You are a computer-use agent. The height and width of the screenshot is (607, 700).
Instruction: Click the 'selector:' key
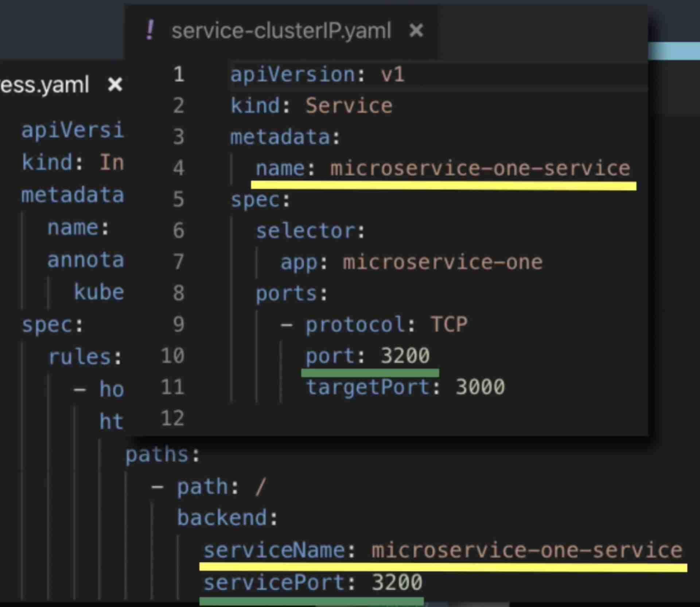click(x=310, y=231)
